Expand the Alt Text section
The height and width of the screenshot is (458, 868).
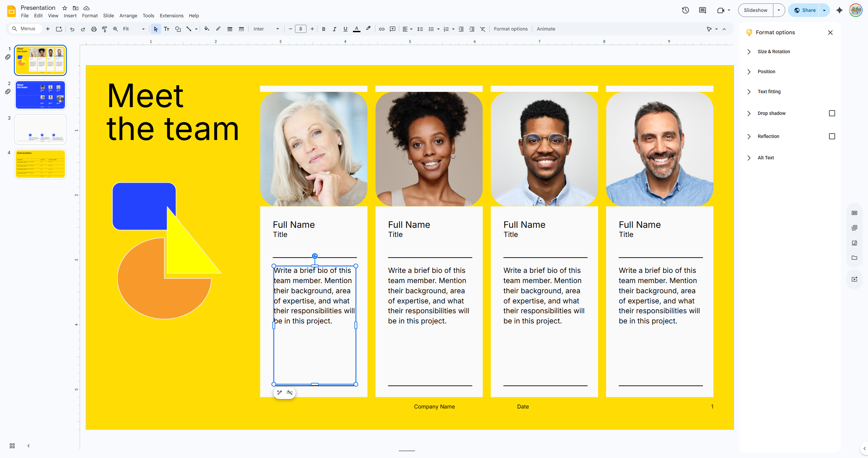749,158
